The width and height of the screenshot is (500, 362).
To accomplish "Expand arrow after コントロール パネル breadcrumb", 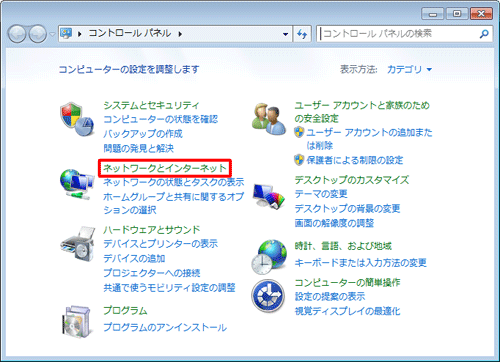I will click(180, 34).
